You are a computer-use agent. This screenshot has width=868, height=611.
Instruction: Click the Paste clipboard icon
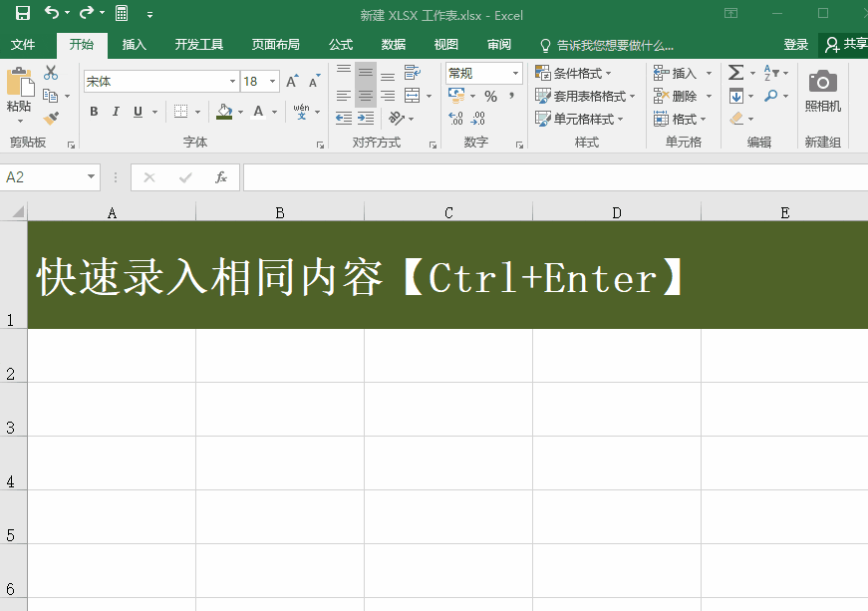[x=21, y=82]
